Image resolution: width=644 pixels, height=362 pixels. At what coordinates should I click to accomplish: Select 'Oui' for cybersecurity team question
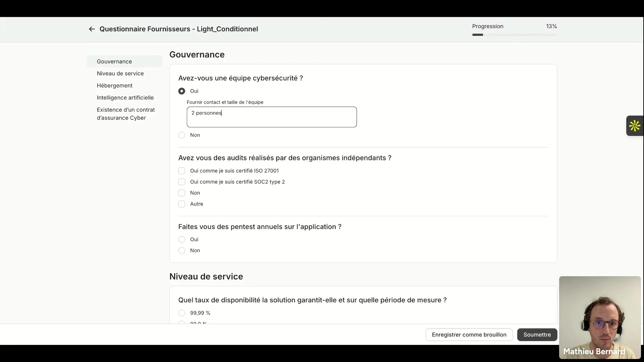tap(181, 91)
